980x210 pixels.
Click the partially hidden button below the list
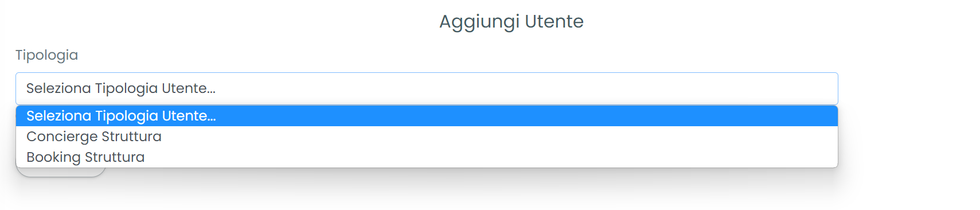[x=61, y=172]
